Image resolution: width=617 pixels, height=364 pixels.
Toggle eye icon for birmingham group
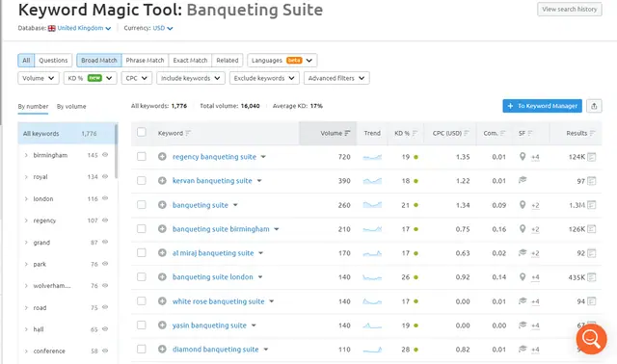(105, 155)
